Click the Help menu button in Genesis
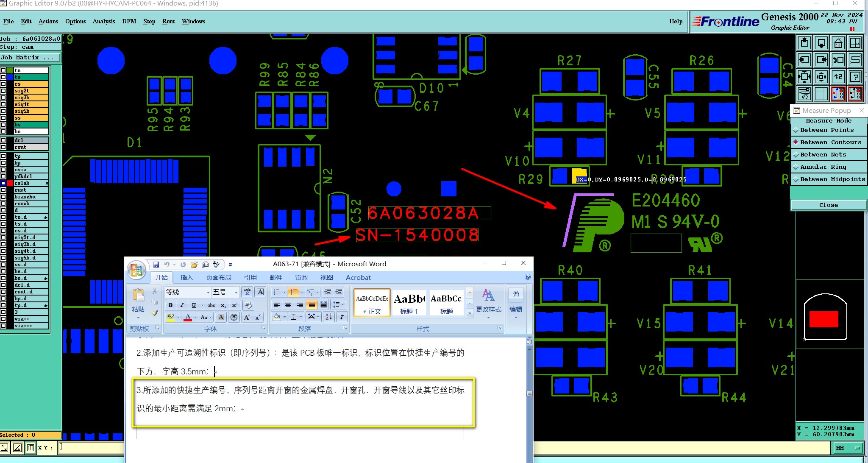 (676, 21)
